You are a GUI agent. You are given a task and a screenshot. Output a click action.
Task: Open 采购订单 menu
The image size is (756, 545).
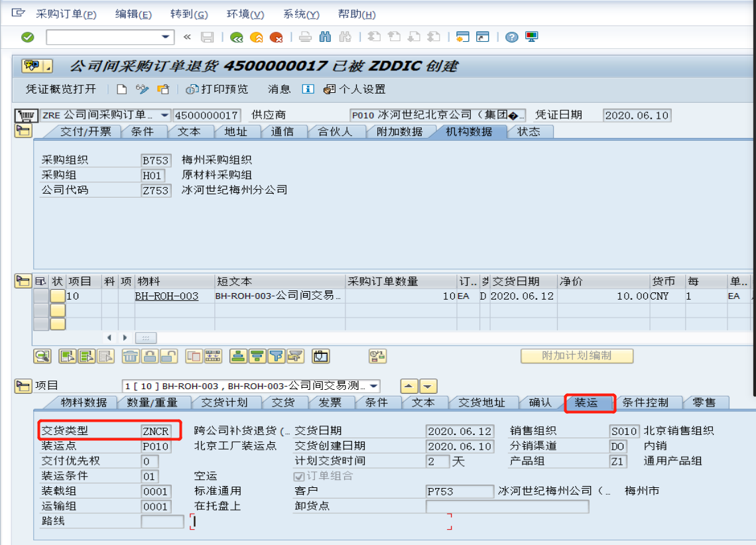[66, 14]
